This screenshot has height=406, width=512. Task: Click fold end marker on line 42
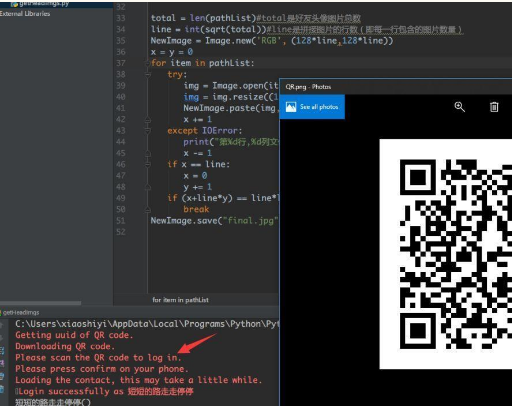[148, 119]
